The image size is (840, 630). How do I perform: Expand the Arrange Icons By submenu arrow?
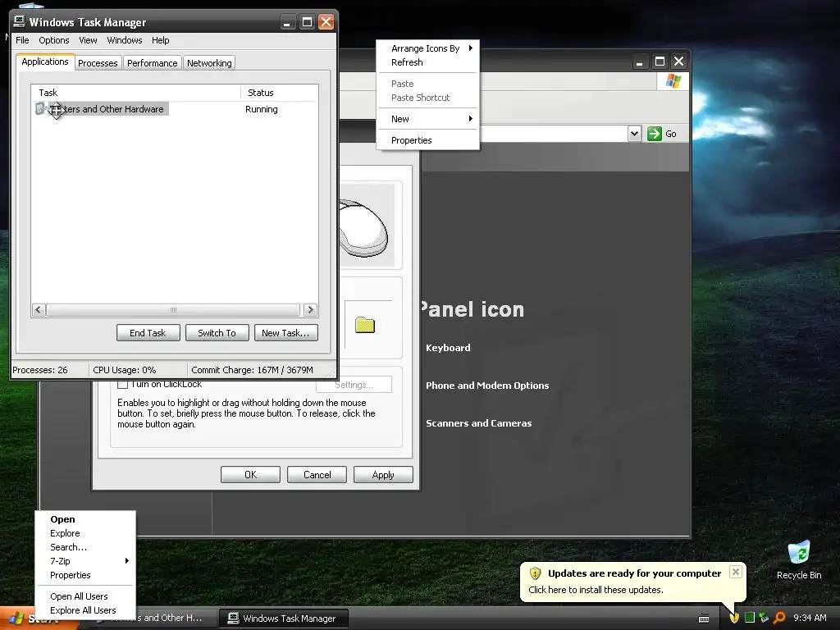[470, 48]
